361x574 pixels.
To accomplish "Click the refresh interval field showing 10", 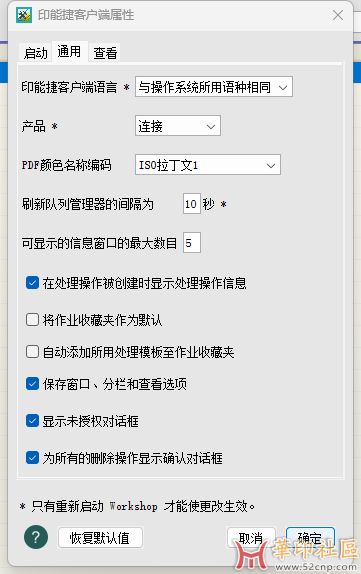I will [x=191, y=204].
